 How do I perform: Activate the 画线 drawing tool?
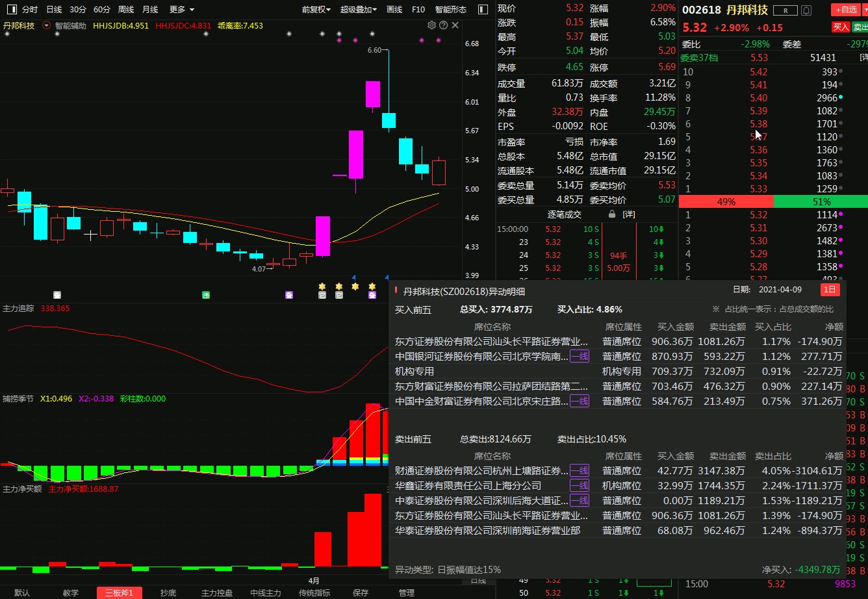tap(394, 10)
